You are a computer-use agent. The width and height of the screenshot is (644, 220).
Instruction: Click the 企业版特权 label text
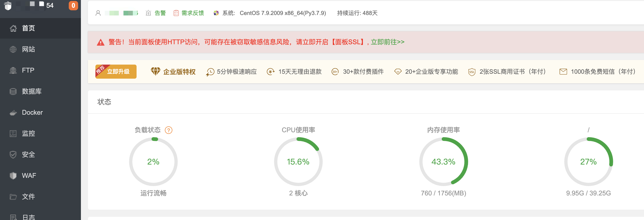179,72
